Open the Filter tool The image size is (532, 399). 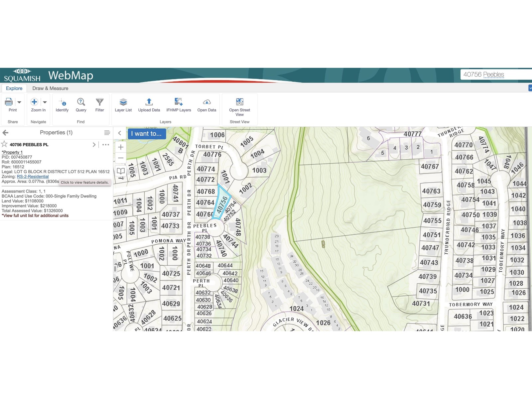99,102
